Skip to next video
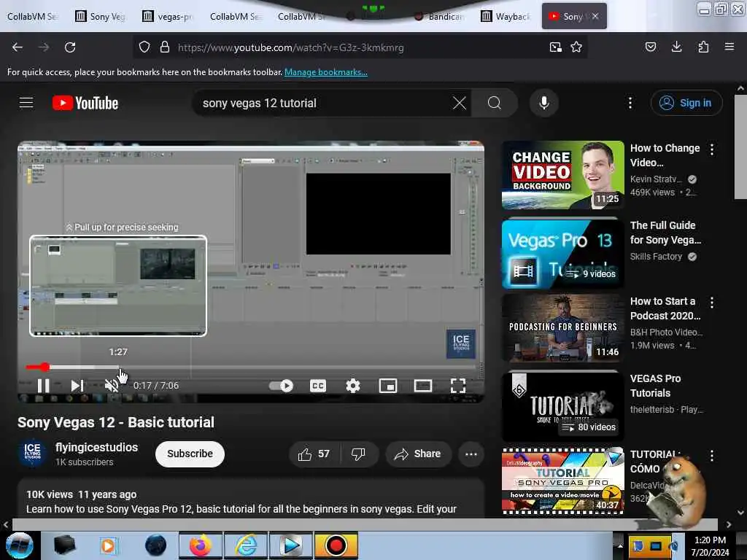747x560 pixels. (x=77, y=386)
